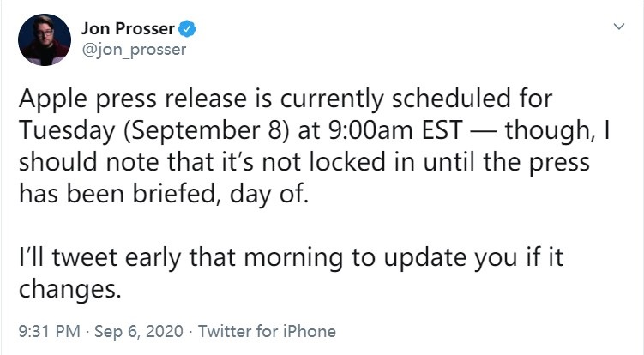Open the tweet options chevron menu
644x355 pixels.
(x=616, y=28)
